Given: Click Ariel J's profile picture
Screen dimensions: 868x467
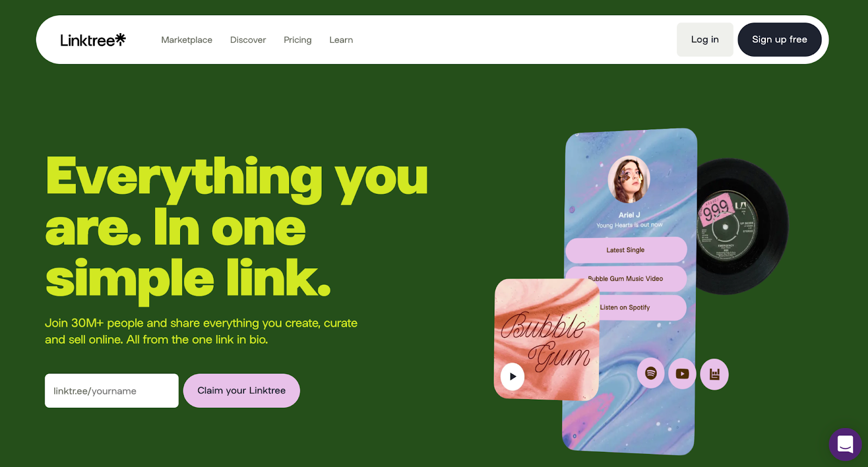Looking at the screenshot, I should pos(629,180).
